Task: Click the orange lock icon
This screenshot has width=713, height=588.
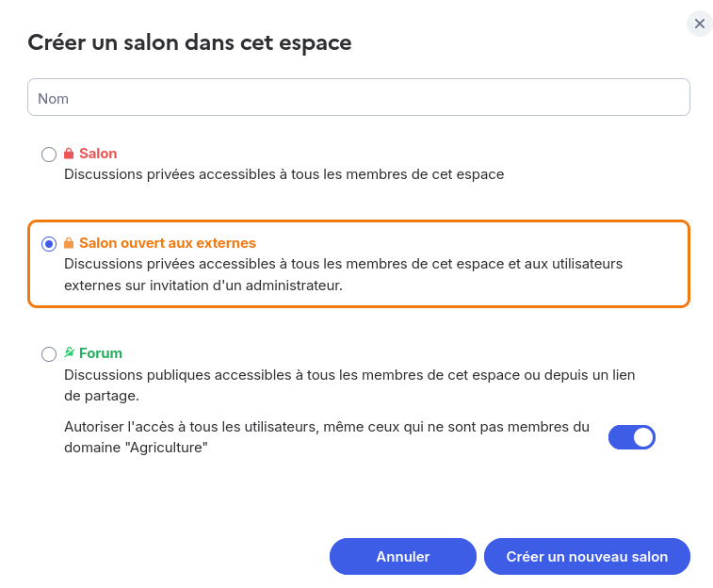Action: point(69,243)
